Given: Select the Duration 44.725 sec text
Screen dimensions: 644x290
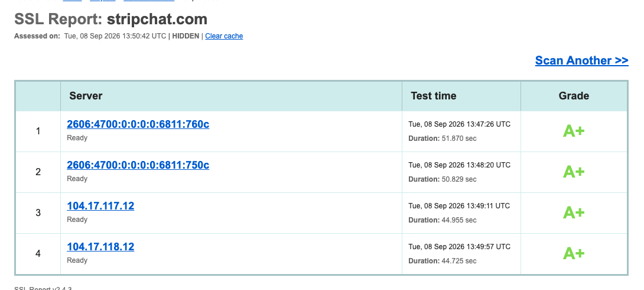Looking at the screenshot, I should coord(443,261).
